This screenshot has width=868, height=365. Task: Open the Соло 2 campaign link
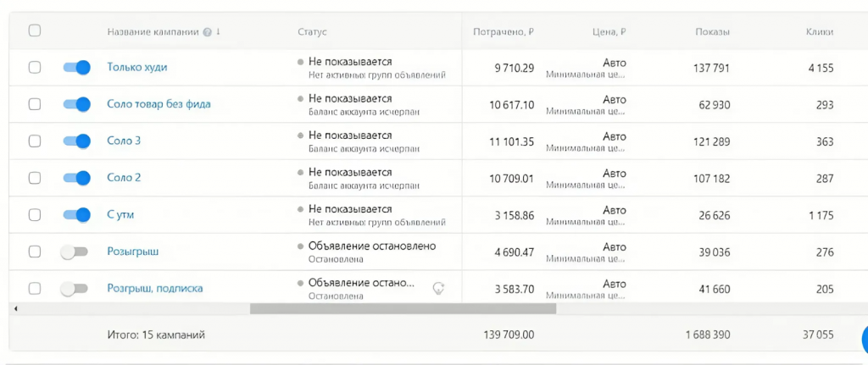tap(124, 178)
